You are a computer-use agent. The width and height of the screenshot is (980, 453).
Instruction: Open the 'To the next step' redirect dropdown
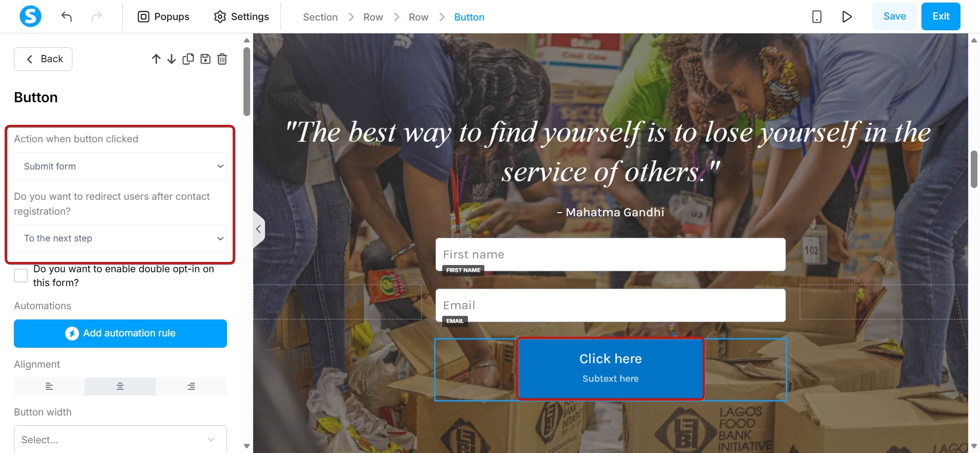point(120,238)
